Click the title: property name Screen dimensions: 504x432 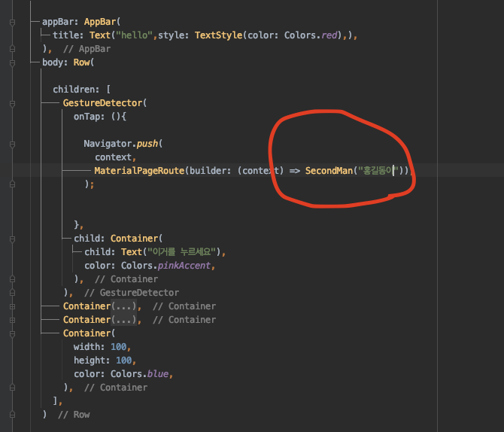[68, 35]
